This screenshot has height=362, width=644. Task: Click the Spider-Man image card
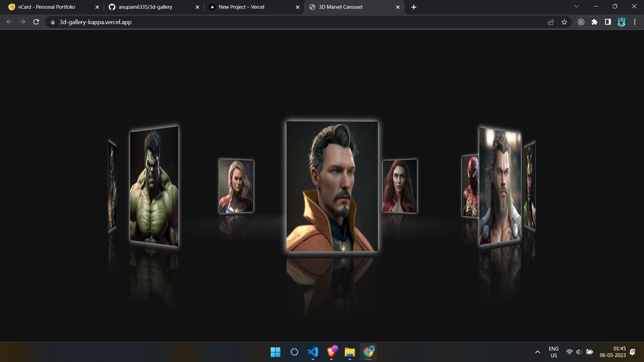tap(470, 186)
